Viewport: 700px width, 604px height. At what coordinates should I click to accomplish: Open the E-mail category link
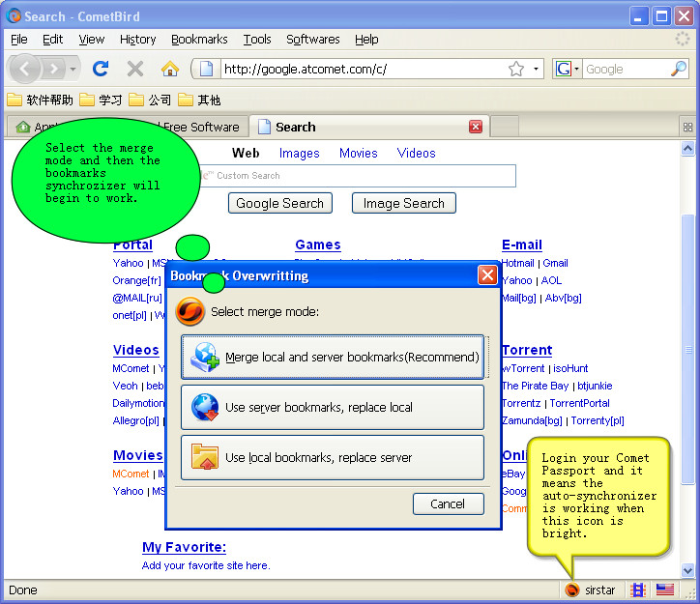pyautogui.click(x=522, y=244)
